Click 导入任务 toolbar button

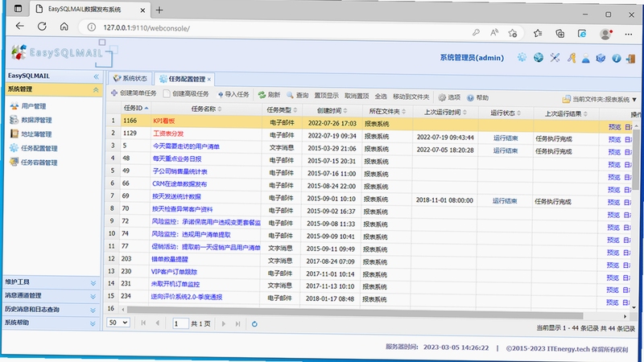[233, 94]
